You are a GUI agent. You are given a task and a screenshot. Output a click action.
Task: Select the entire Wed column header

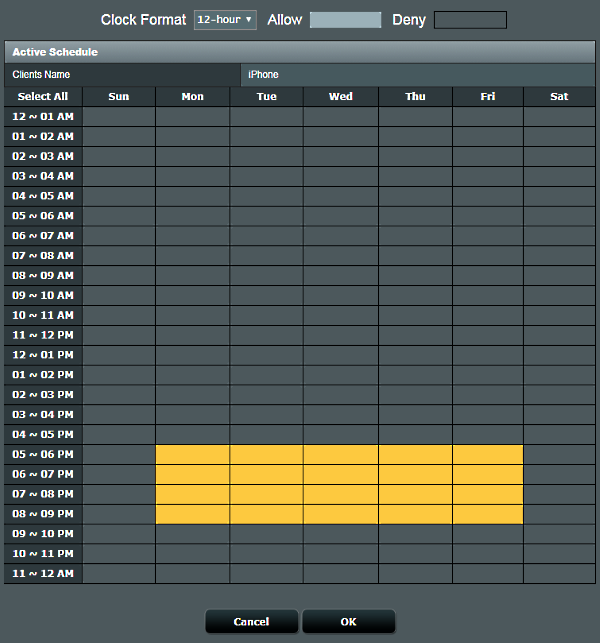[341, 96]
